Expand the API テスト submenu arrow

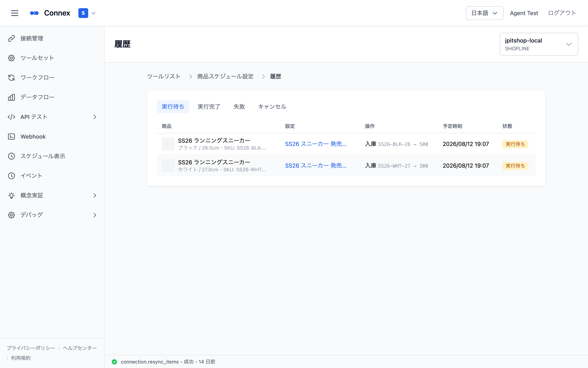pos(95,117)
